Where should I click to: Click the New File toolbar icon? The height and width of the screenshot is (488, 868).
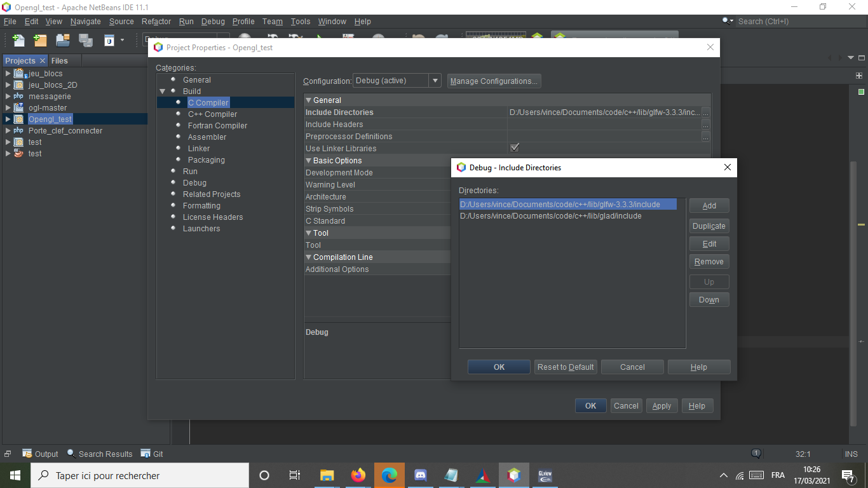(x=18, y=40)
